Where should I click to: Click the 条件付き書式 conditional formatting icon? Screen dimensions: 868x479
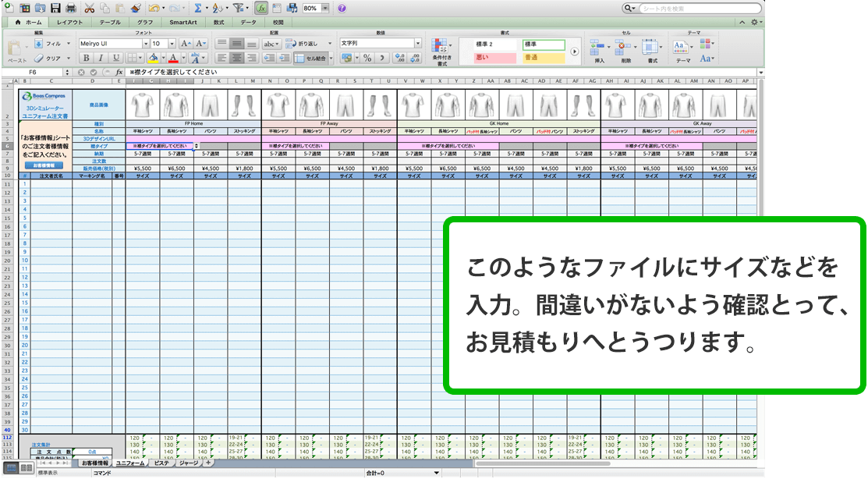click(441, 50)
